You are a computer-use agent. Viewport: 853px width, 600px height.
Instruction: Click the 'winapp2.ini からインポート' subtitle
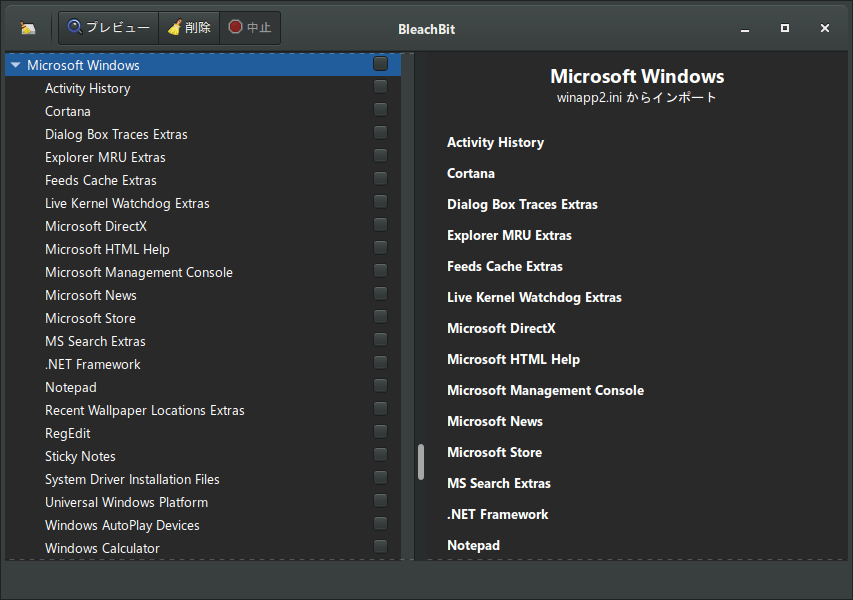tap(636, 98)
